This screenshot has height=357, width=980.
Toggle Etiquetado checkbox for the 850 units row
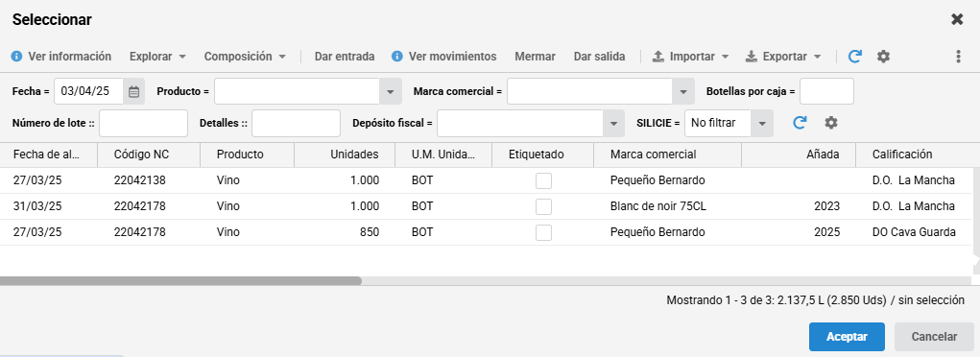(543, 232)
